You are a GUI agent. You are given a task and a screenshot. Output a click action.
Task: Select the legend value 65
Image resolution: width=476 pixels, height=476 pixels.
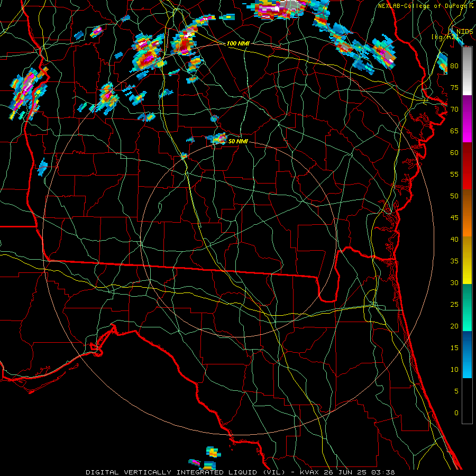point(454,131)
